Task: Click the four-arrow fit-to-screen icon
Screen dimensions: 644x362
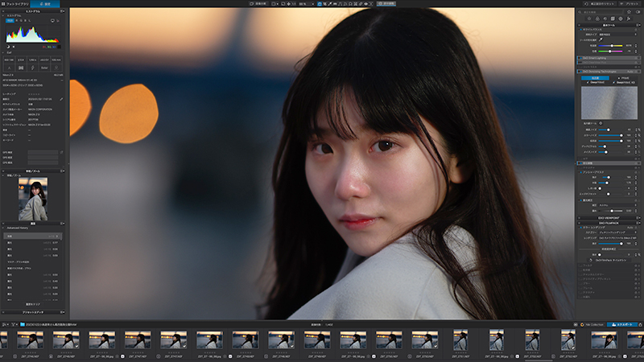Action: tap(289, 4)
